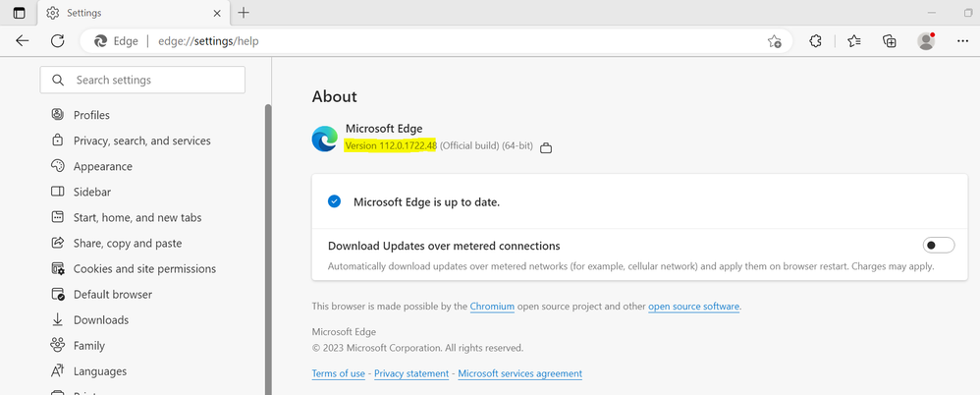Click the About heading
Viewport: 980px width, 395px height.
tap(335, 96)
